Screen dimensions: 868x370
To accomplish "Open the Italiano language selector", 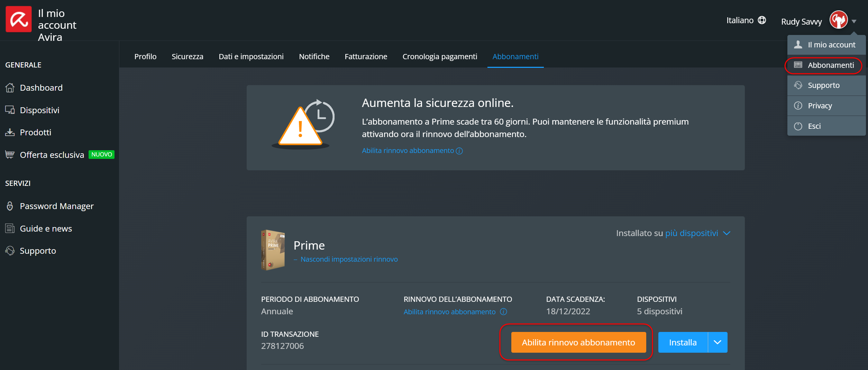I will click(746, 20).
